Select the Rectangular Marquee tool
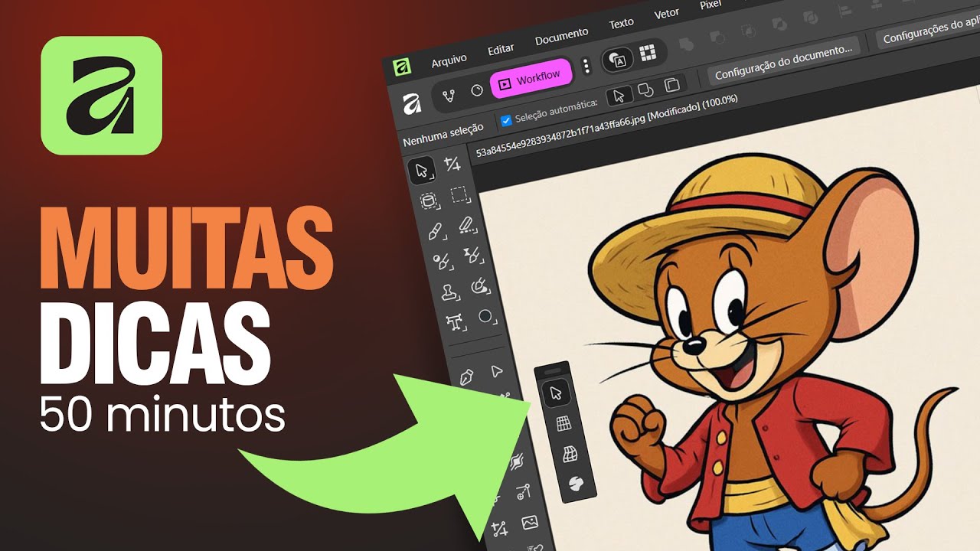Viewport: 980px width, 551px height. pos(460,194)
